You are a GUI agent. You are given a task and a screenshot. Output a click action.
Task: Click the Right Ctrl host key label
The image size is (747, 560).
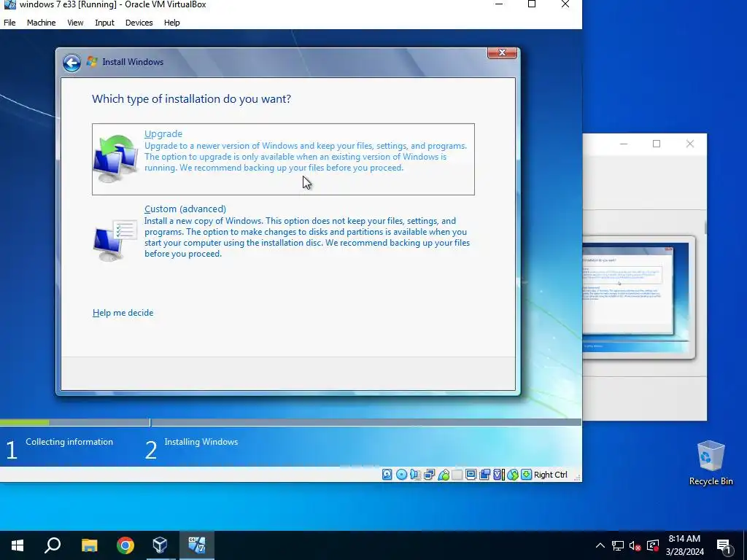click(x=551, y=475)
